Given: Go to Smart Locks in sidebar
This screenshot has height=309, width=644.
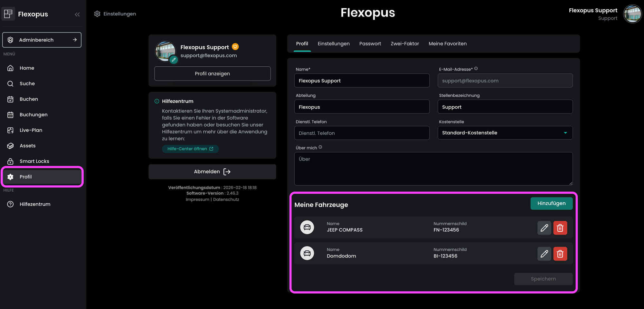Looking at the screenshot, I should point(34,161).
